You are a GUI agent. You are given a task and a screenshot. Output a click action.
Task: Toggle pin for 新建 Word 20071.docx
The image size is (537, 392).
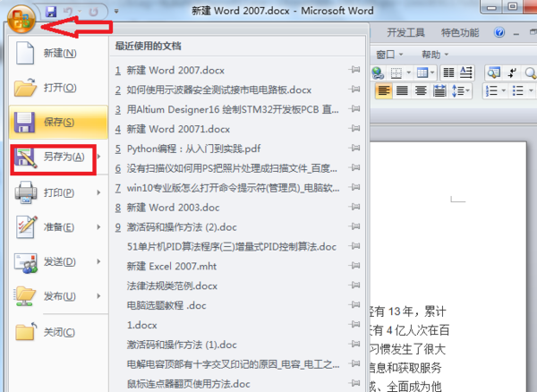click(354, 128)
